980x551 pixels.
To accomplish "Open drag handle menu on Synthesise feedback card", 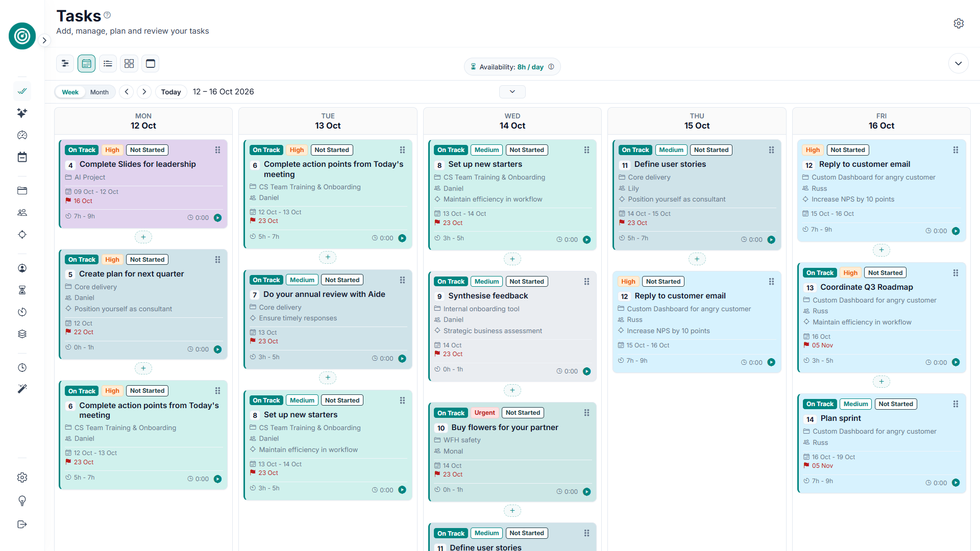I will pyautogui.click(x=587, y=282).
